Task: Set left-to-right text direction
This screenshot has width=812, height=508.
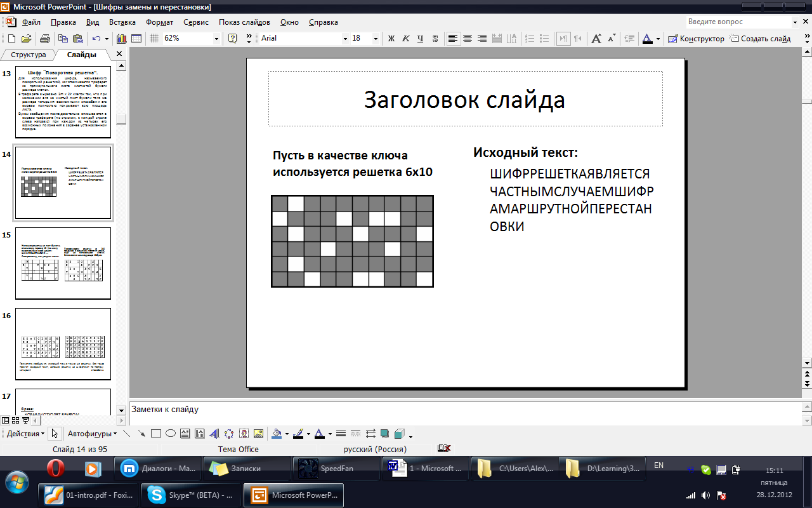Action: point(563,38)
